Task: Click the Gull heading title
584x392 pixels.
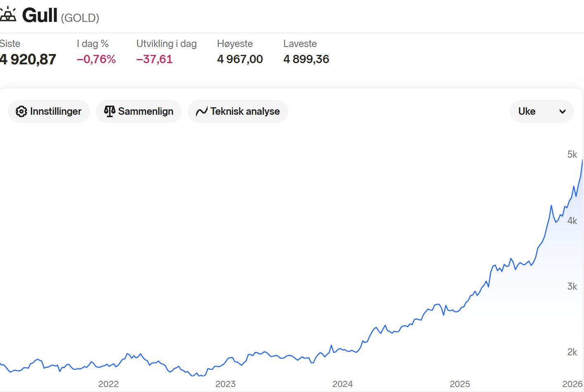Action: click(40, 15)
